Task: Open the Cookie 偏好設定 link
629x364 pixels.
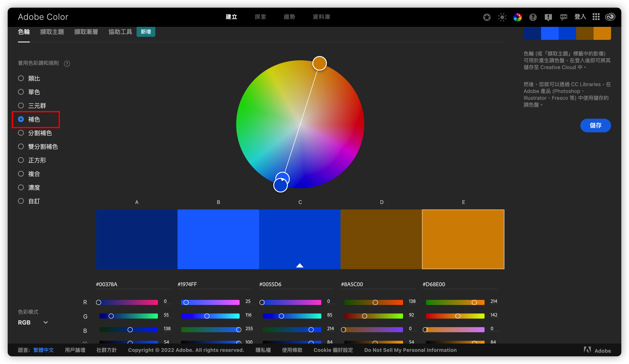Action: [333, 350]
